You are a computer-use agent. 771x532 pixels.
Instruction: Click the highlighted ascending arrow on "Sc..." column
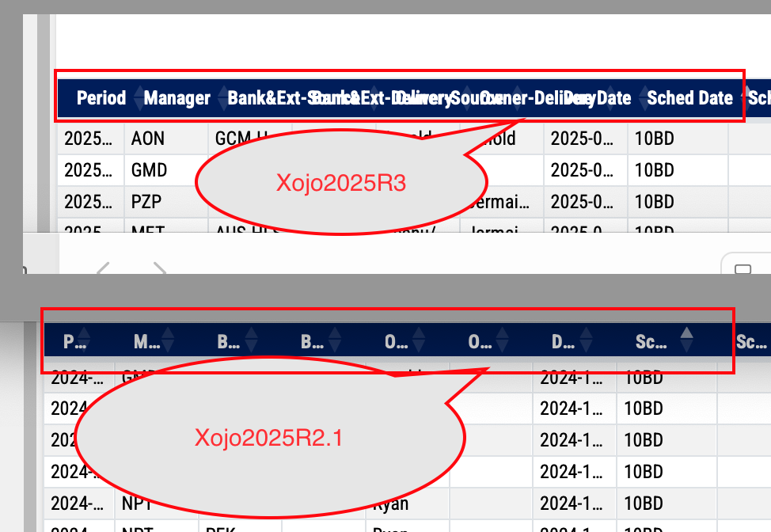click(687, 333)
